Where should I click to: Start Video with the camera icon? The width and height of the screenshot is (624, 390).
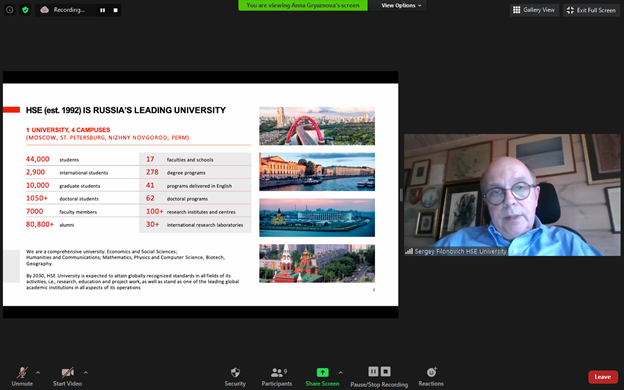pyautogui.click(x=67, y=376)
